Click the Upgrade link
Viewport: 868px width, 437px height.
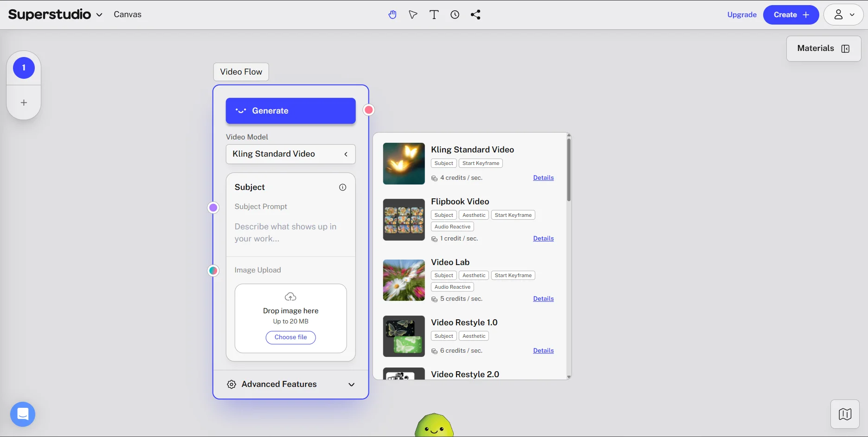(742, 15)
